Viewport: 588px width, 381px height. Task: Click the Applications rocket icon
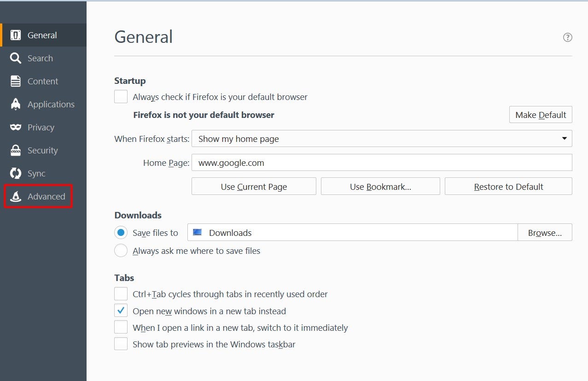(16, 104)
